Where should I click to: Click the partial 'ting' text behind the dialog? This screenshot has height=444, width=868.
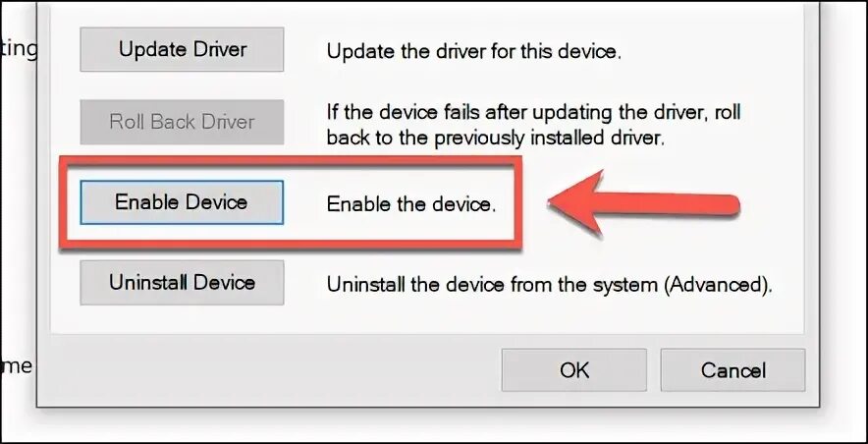(x=19, y=49)
